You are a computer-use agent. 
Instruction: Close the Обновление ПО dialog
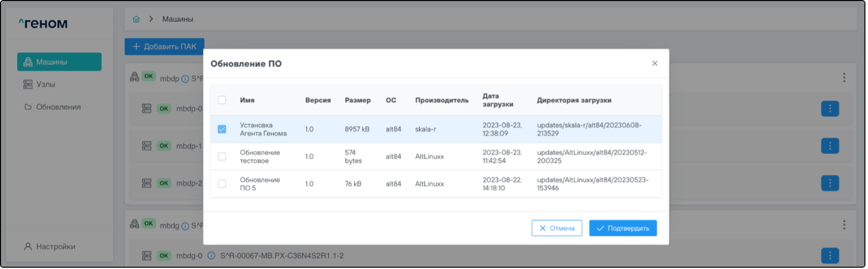tap(654, 64)
